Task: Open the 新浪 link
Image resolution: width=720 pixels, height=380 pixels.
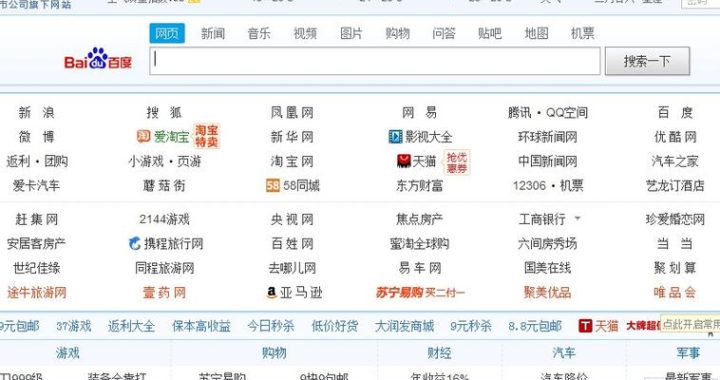Action: [36, 112]
